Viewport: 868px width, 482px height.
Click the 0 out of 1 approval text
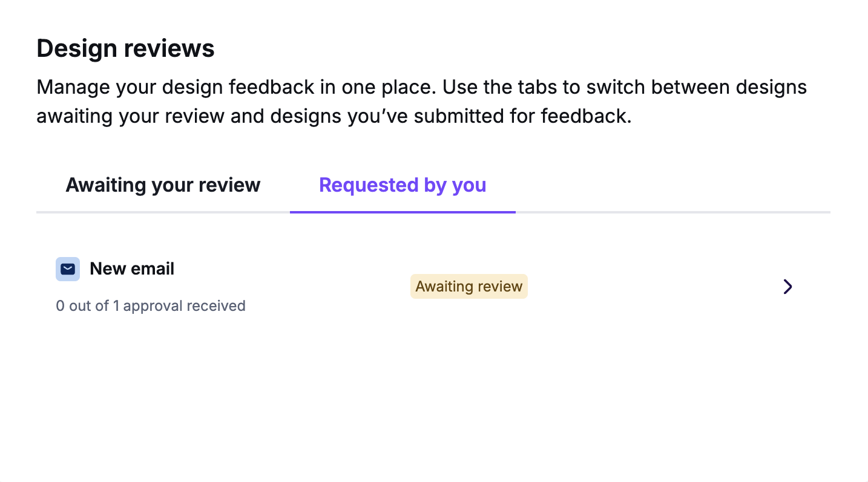pyautogui.click(x=151, y=306)
